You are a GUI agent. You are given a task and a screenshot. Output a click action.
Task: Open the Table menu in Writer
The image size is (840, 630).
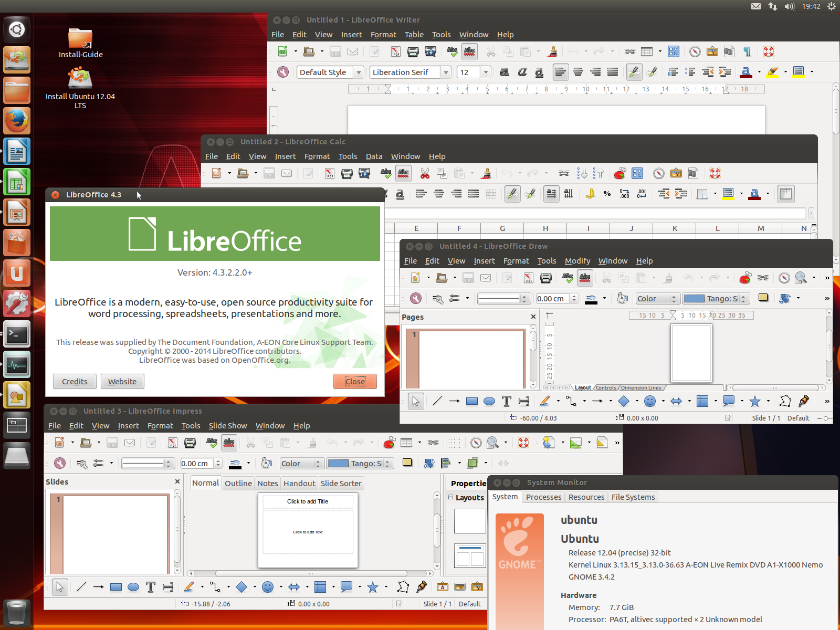tap(414, 35)
